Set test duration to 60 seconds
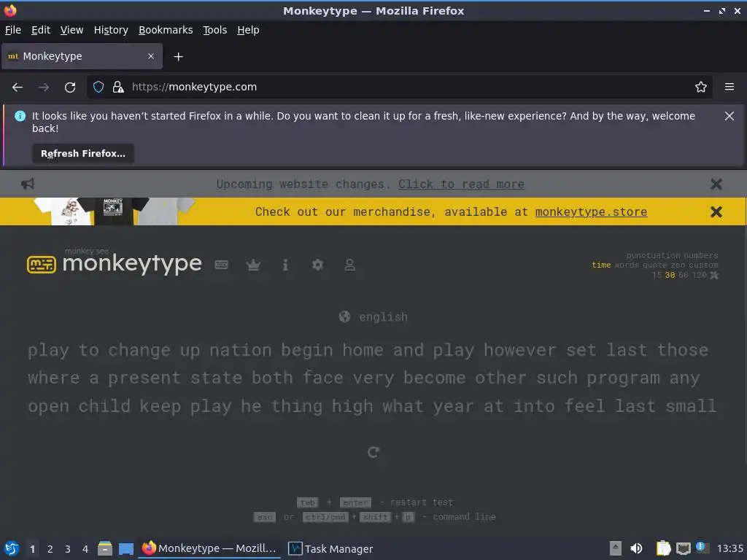The height and width of the screenshot is (560, 747). tap(683, 275)
